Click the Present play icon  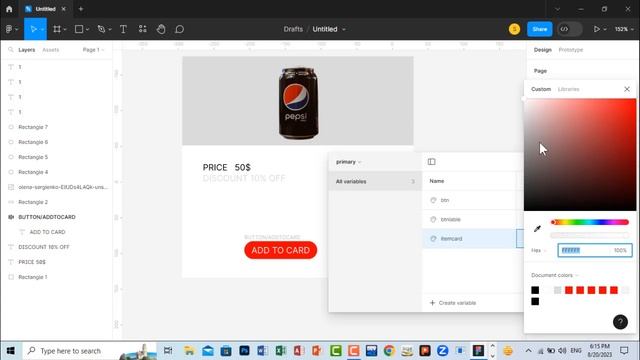(x=597, y=29)
